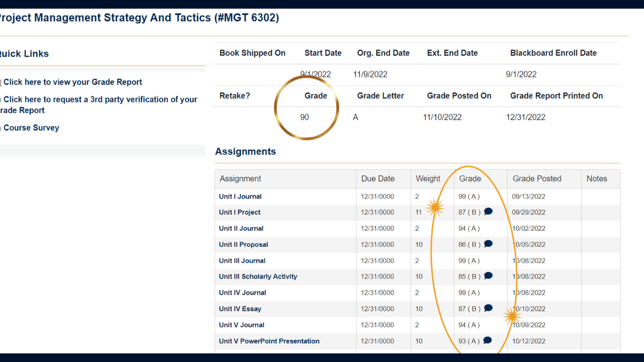Click the speech bubble beside Unit IV Essay grade

(488, 308)
